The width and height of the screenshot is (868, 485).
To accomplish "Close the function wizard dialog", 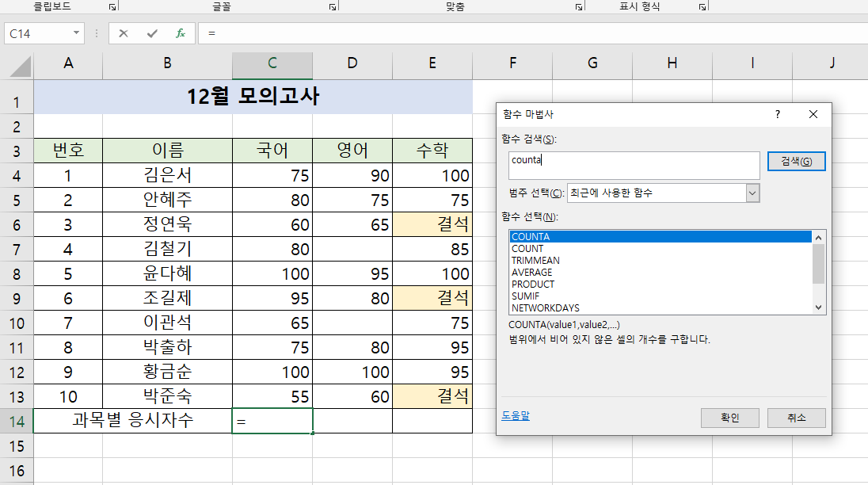I will 813,114.
